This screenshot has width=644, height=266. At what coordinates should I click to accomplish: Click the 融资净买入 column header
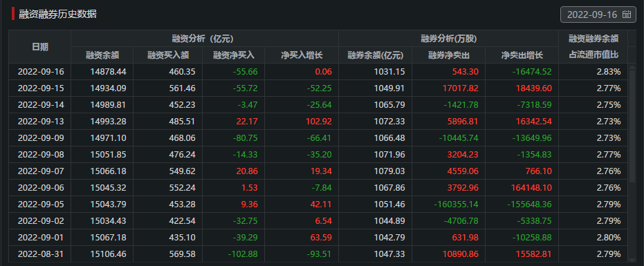coord(233,55)
